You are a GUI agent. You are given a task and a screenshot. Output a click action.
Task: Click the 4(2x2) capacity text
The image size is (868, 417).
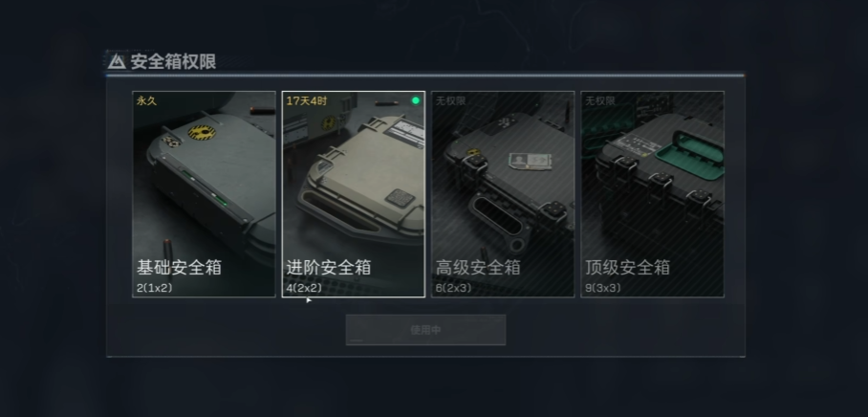(304, 288)
